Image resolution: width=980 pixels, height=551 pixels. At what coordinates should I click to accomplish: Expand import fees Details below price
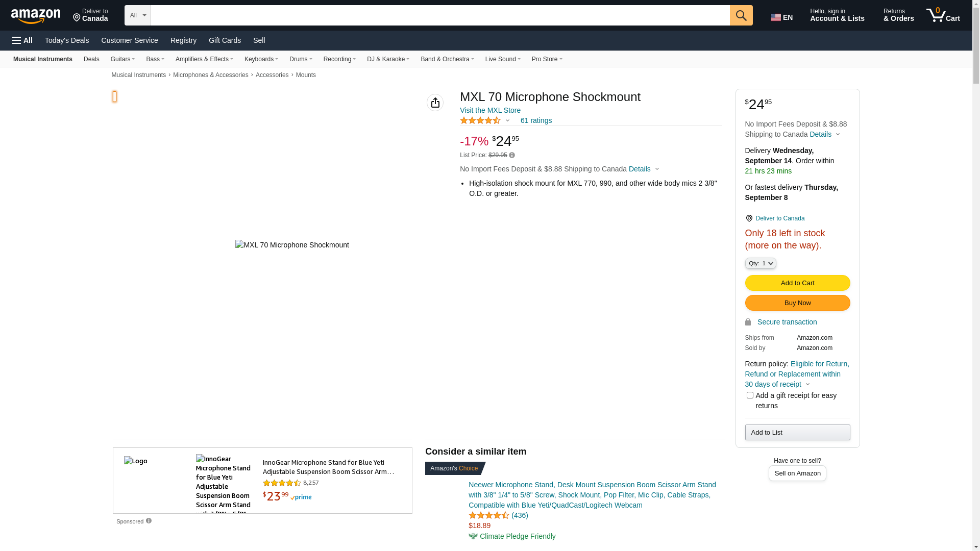click(x=644, y=169)
